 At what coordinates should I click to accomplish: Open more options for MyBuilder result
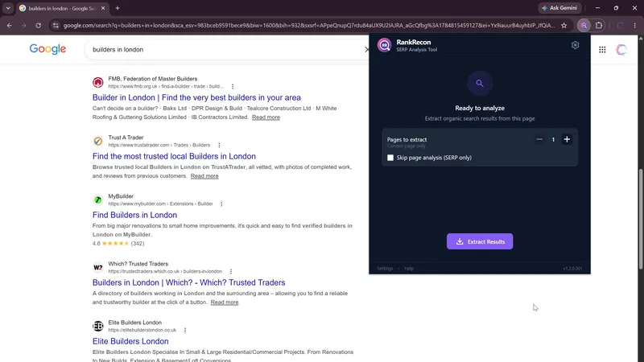pyautogui.click(x=222, y=204)
